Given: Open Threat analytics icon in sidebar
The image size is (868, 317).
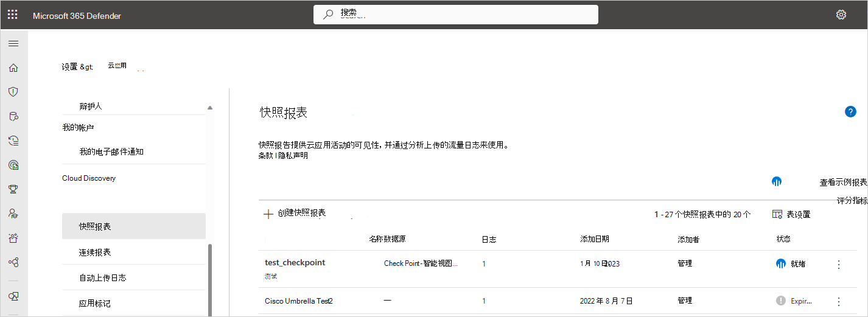Looking at the screenshot, I should [13, 165].
